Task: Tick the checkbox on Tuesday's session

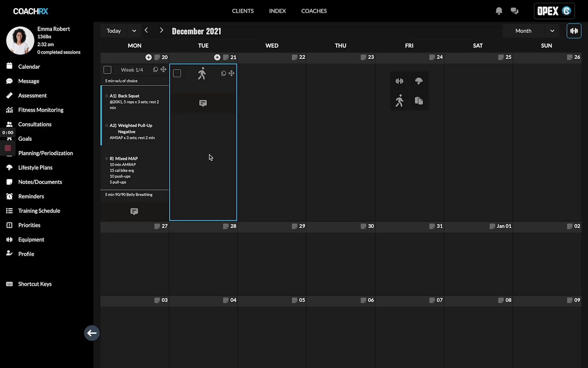Action: (177, 73)
